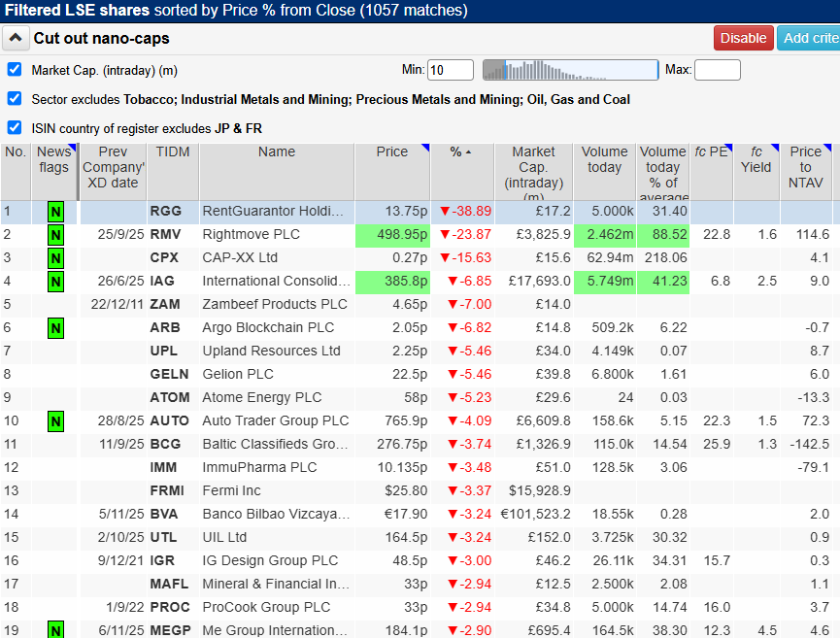Open news flag for Rightmove PLC
The image size is (840, 638).
[55, 235]
